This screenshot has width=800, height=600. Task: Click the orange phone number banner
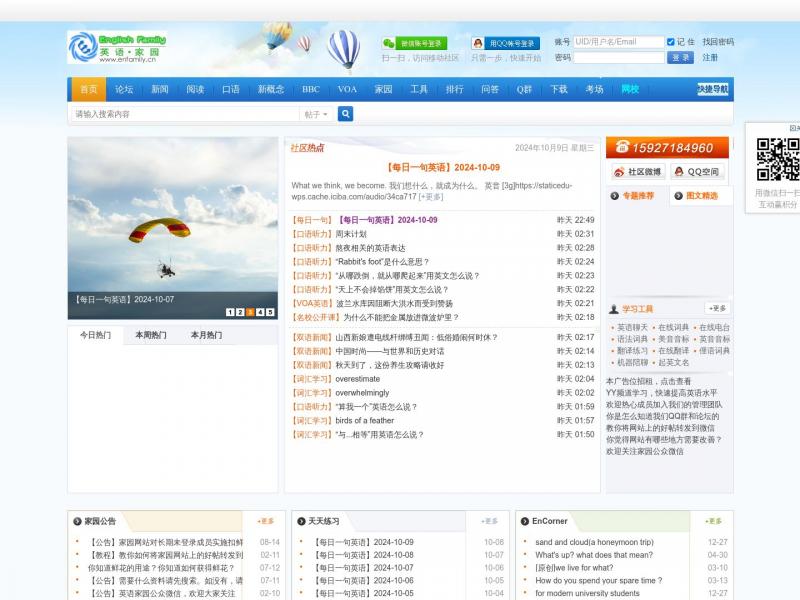pyautogui.click(x=668, y=148)
